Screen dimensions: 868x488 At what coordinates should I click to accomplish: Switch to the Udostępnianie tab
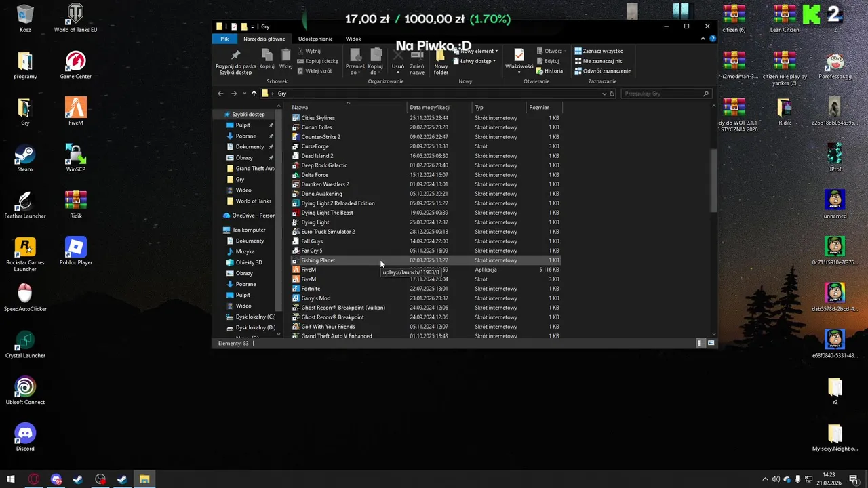(x=315, y=39)
